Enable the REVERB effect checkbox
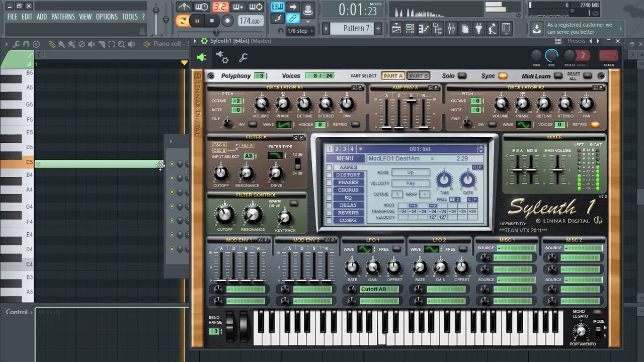This screenshot has height=362, width=644. [329, 213]
